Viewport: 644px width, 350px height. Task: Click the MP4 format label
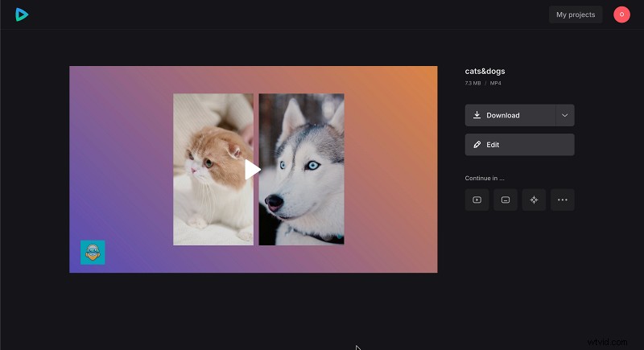click(494, 83)
